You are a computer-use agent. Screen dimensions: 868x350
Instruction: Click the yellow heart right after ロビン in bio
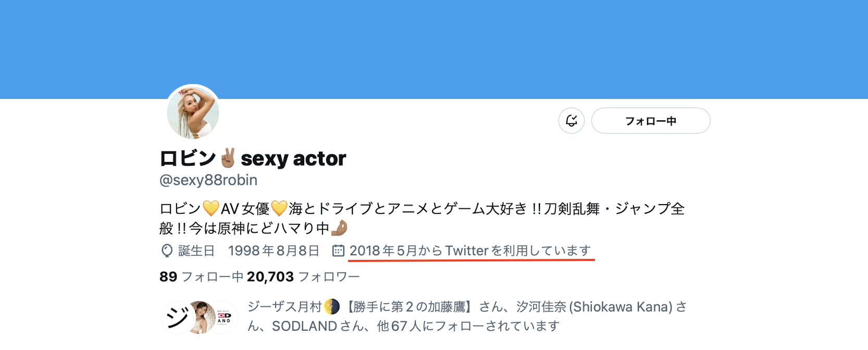coord(210,209)
